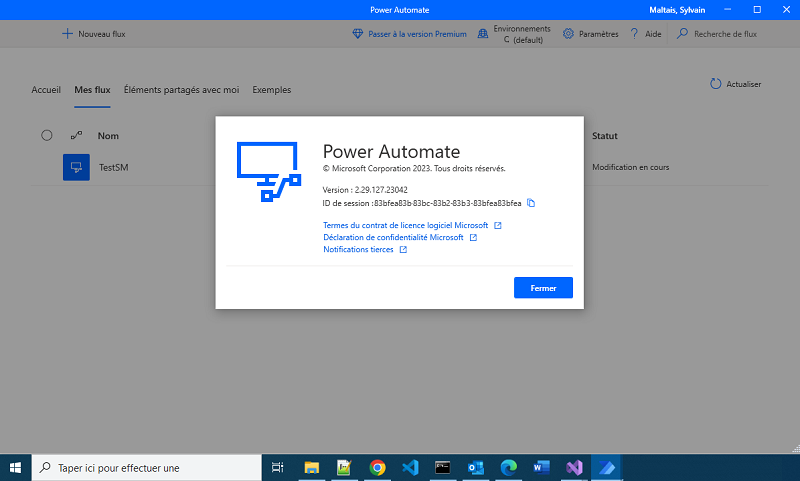Click the Actualiser refresh icon
This screenshot has width=800, height=481.
[715, 85]
